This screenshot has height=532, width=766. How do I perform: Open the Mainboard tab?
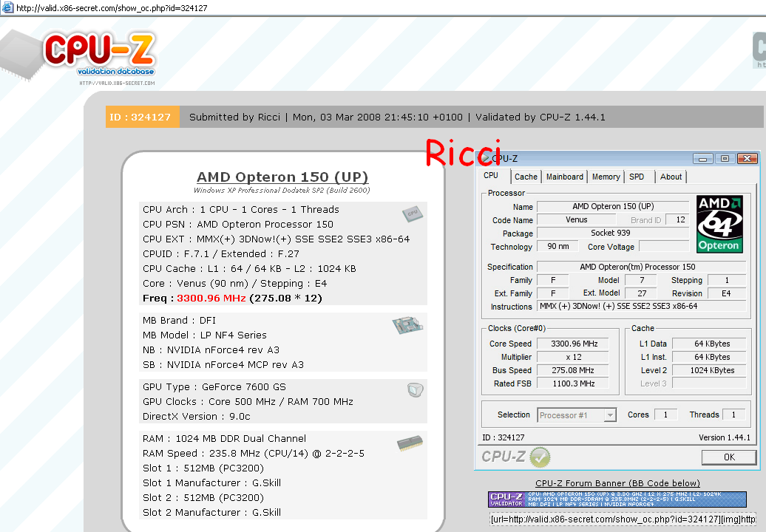[x=564, y=177]
